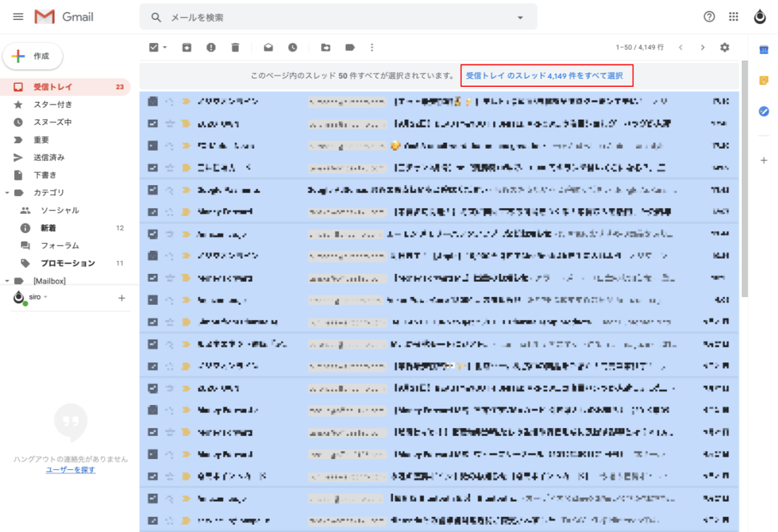Click the Report spam icon
778x532 pixels.
(x=211, y=47)
